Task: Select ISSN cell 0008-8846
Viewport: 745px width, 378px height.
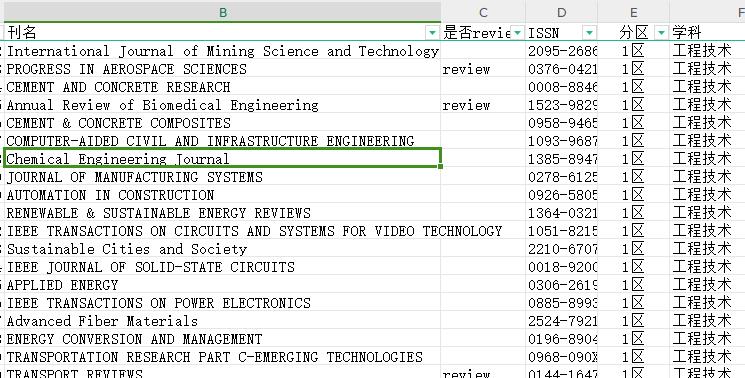Action: tap(562, 87)
